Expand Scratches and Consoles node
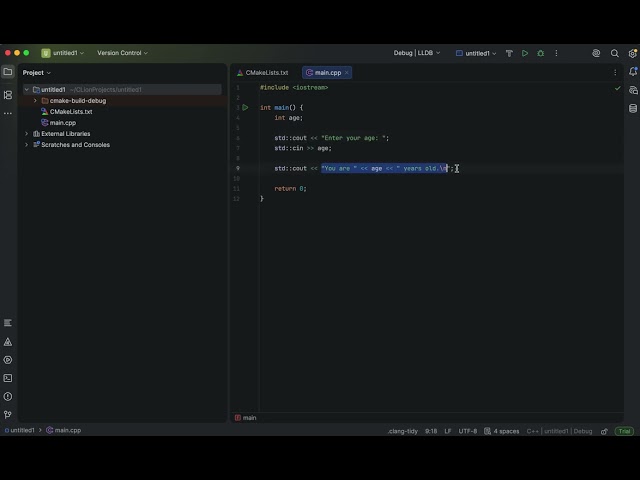Viewport: 640px width, 480px height. pyautogui.click(x=27, y=144)
